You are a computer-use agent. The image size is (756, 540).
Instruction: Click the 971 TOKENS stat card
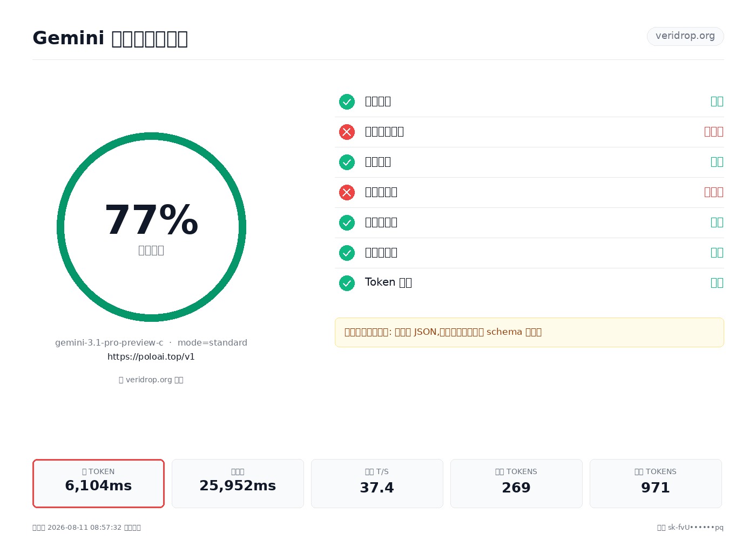coord(656,483)
